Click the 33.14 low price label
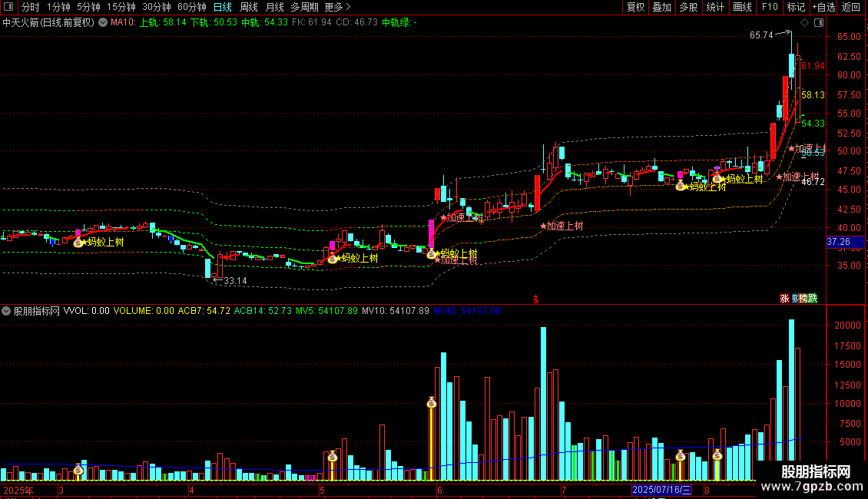 pyautogui.click(x=235, y=281)
